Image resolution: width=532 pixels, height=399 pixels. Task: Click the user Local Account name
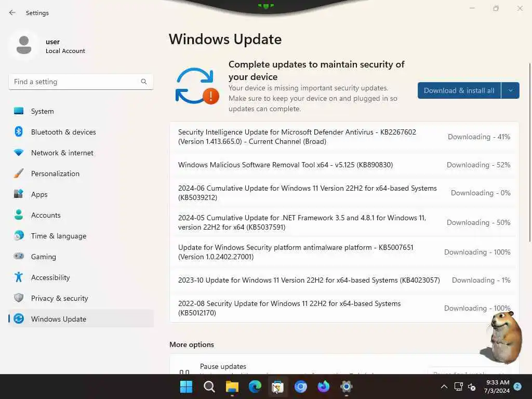[x=65, y=46]
